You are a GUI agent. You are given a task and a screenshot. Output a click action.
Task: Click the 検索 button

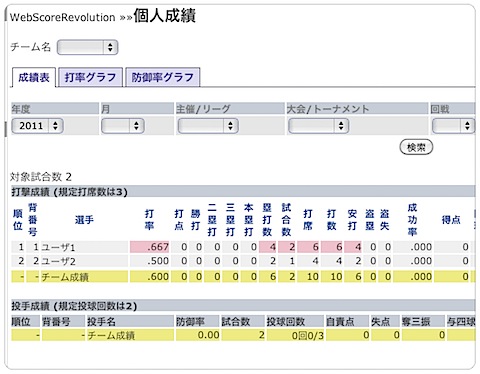click(416, 147)
